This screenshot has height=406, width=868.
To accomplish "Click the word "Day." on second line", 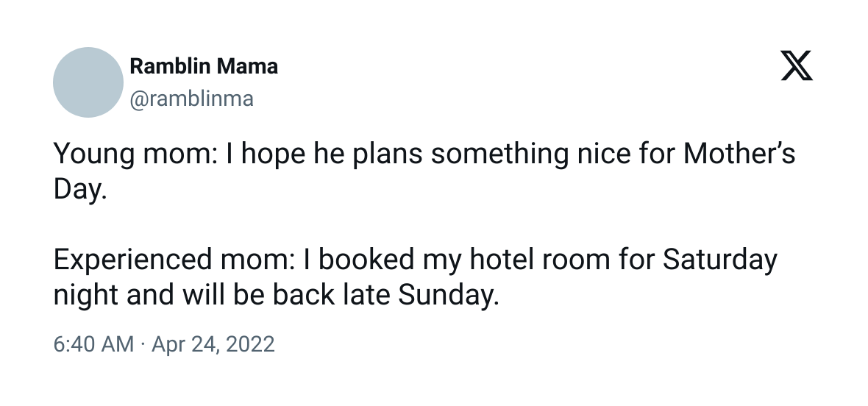I will pyautogui.click(x=79, y=189).
